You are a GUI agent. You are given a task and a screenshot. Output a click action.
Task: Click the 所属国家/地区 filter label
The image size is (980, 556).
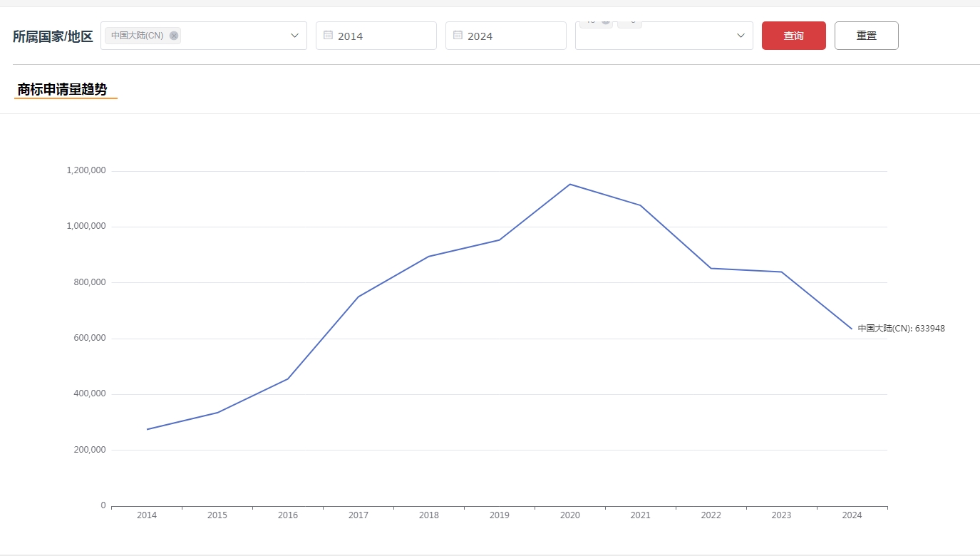tap(53, 36)
